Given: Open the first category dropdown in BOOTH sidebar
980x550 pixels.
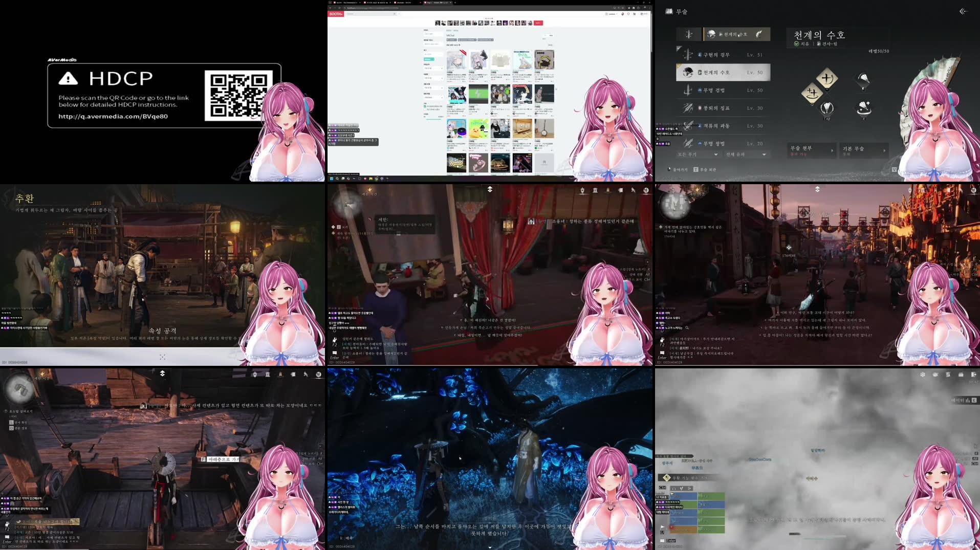Looking at the screenshot, I should coord(433,69).
